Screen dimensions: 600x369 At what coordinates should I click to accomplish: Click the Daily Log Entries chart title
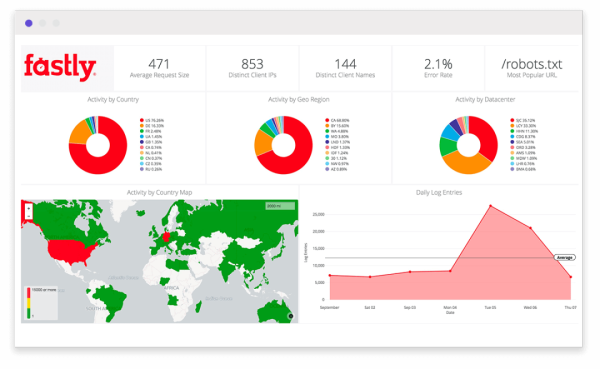[x=439, y=192]
